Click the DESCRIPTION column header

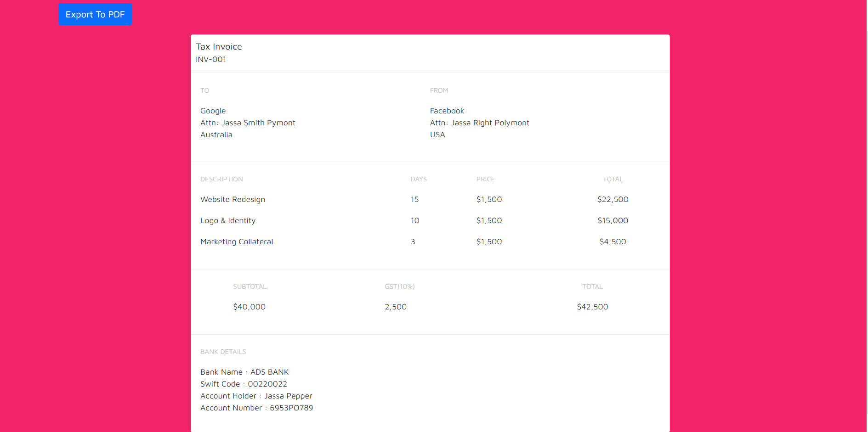click(221, 180)
